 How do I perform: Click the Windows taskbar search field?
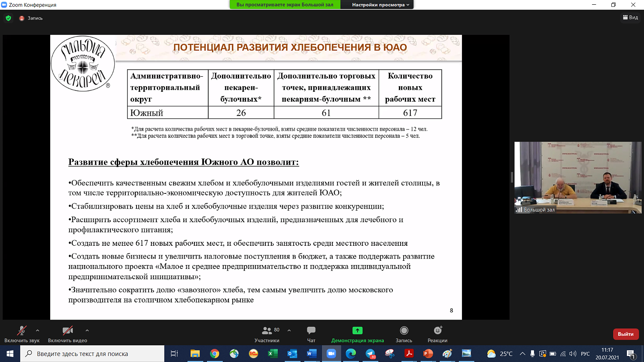(92, 353)
